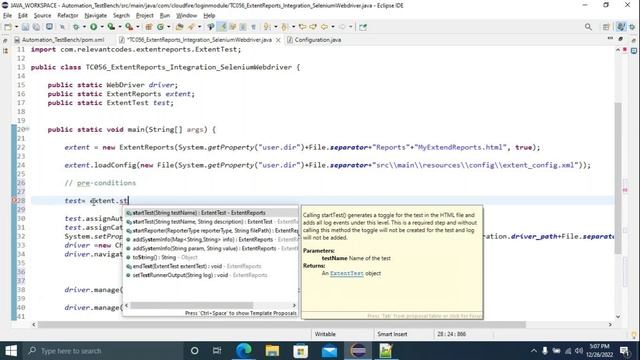Click the Smart Insert status bar entry

click(392, 334)
